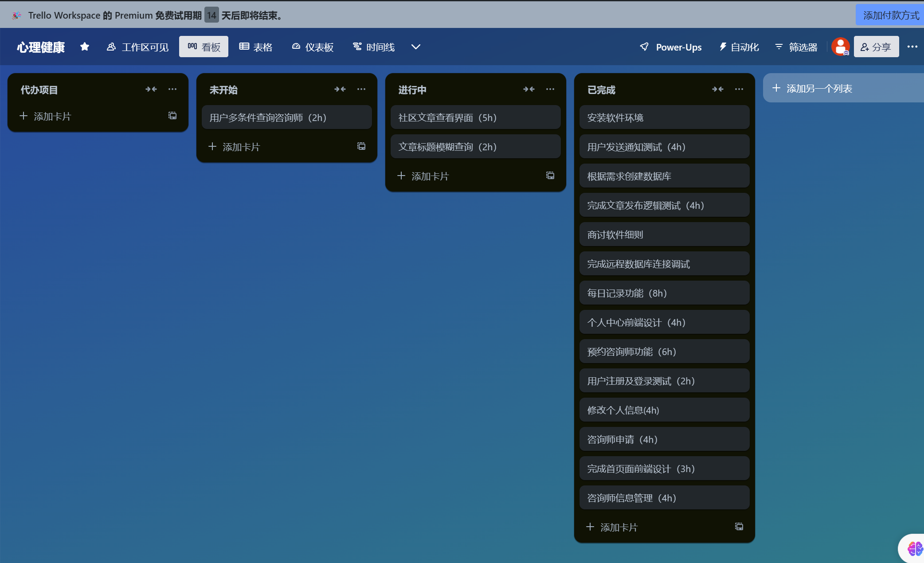Create card from template in 未开始
Screen dimensions: 924x563
click(x=361, y=146)
